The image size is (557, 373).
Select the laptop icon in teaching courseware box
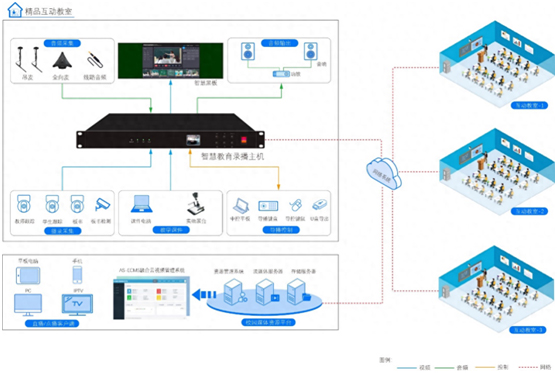click(142, 204)
